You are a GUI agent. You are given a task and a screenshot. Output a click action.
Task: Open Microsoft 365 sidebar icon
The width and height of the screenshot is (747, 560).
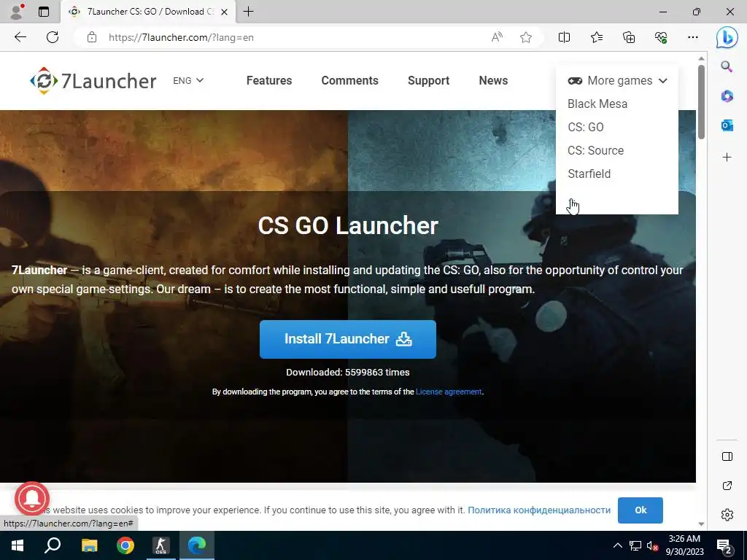(x=727, y=96)
